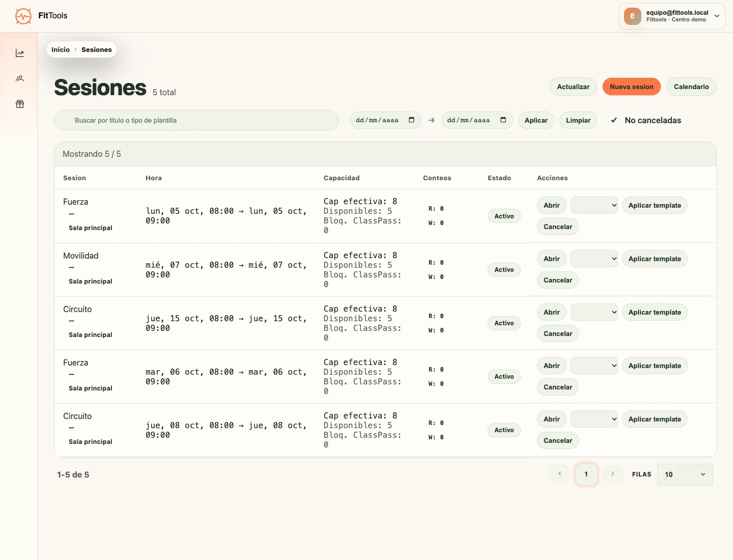This screenshot has height=560, width=733.
Task: Cancel the Circuito jue 15 oct session
Action: tap(558, 333)
